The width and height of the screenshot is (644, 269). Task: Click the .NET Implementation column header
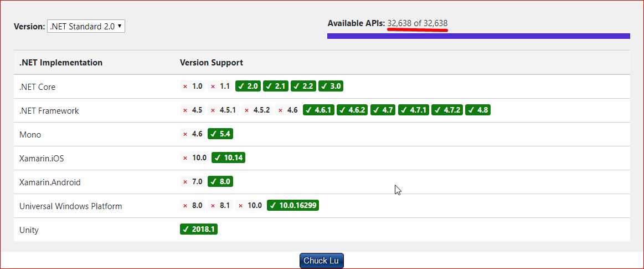point(61,63)
